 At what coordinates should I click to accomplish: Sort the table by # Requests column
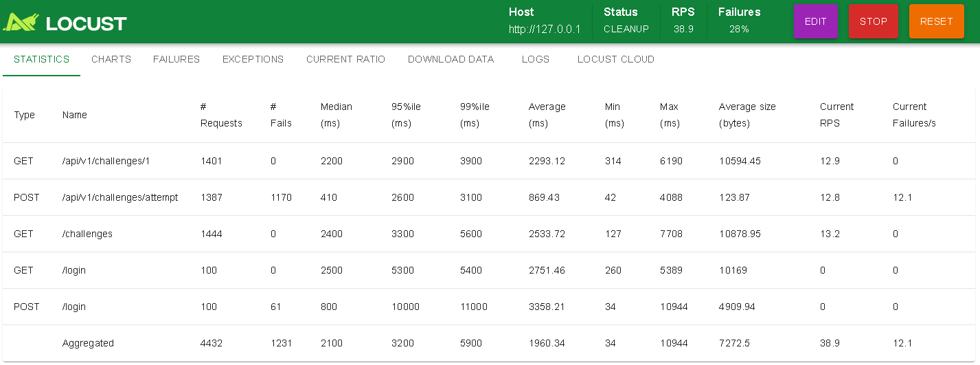221,115
